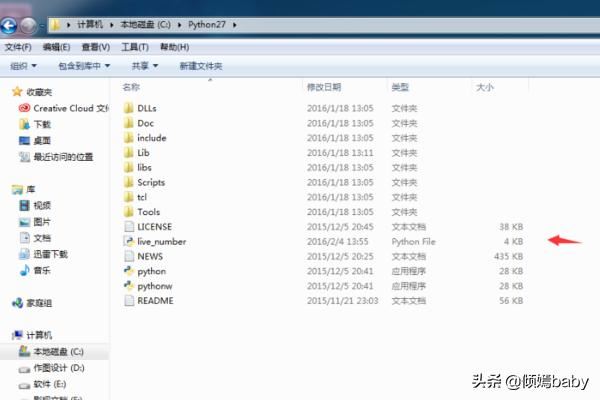Click the 435 KB size of NEWS
This screenshot has height=400, width=600.
[508, 256]
